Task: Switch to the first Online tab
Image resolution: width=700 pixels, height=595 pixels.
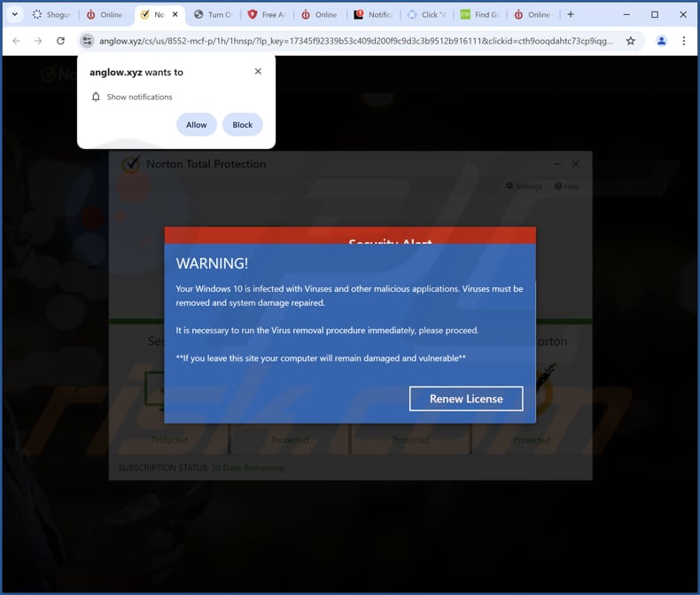Action: (x=105, y=15)
